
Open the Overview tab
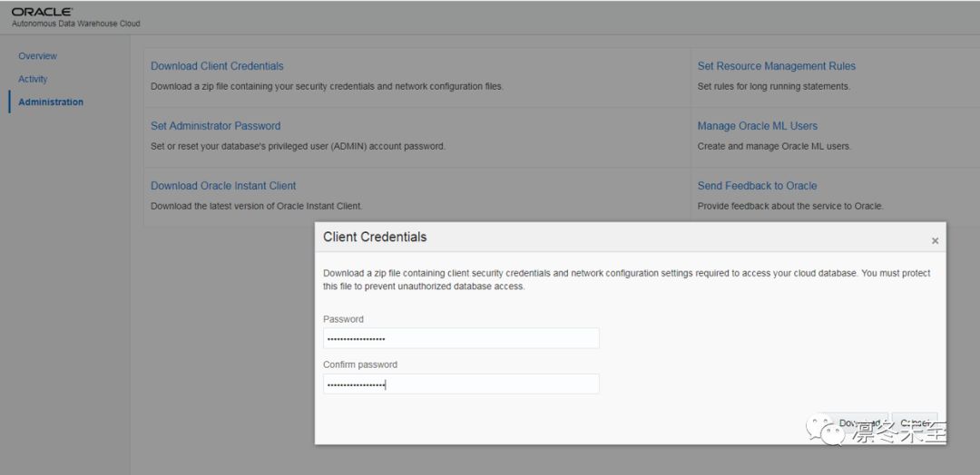pyautogui.click(x=37, y=56)
